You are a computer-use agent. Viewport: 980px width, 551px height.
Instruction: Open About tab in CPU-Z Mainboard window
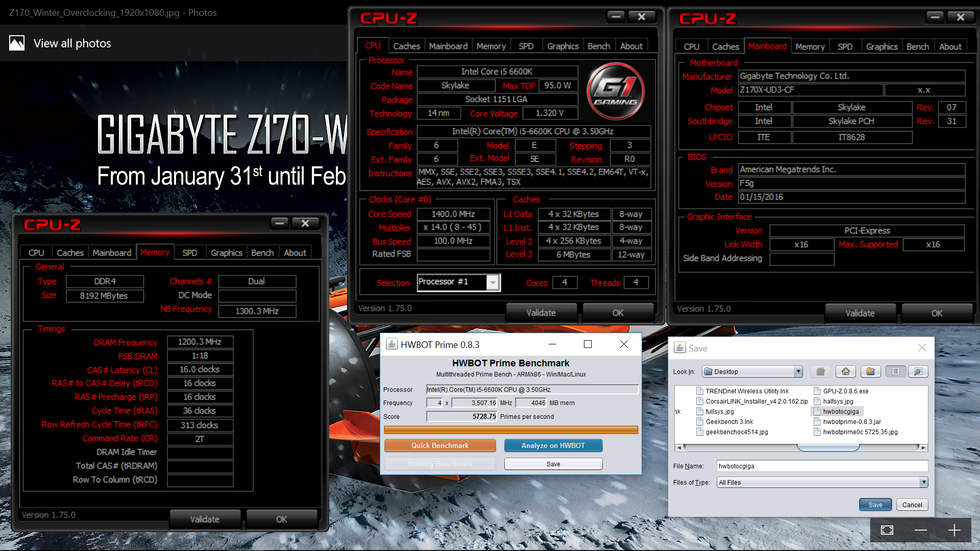[x=950, y=46]
